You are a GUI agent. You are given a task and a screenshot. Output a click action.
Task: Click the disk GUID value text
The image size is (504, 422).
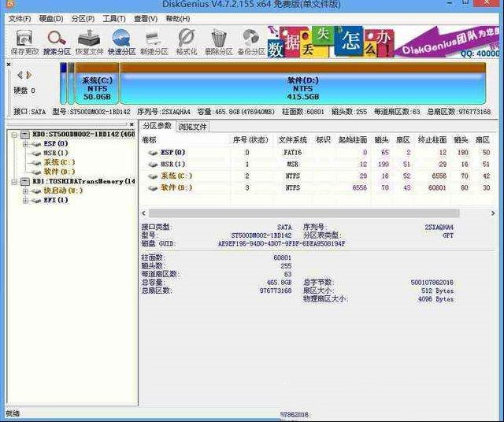[x=282, y=243]
